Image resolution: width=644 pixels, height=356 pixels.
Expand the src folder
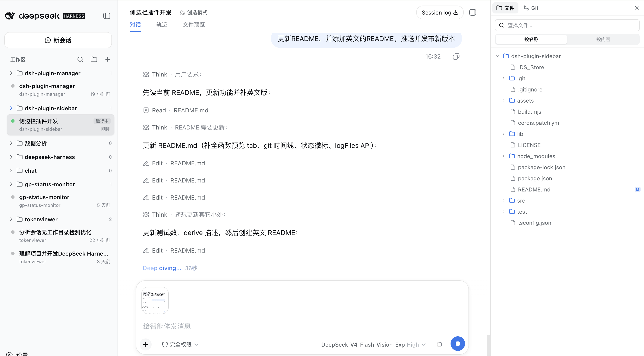[503, 200]
